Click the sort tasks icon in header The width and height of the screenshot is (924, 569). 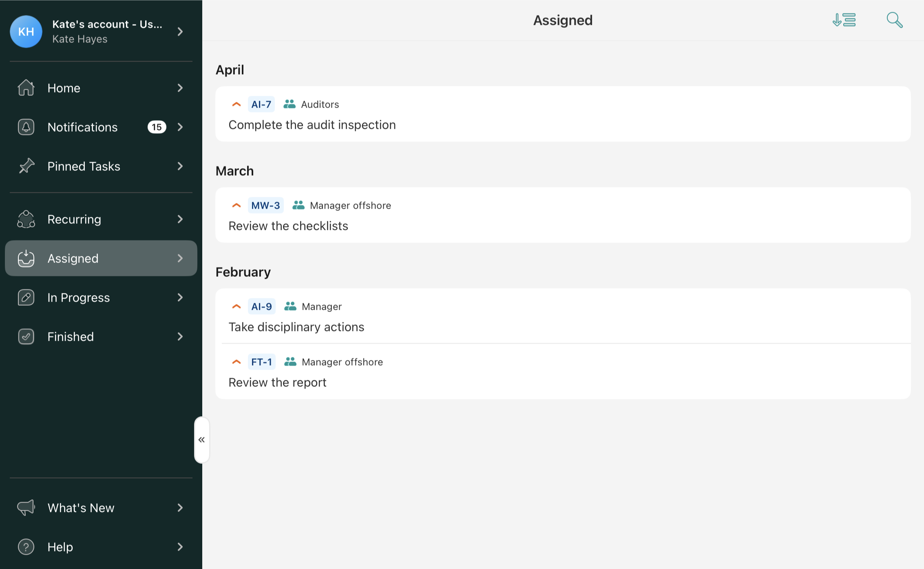844,20
